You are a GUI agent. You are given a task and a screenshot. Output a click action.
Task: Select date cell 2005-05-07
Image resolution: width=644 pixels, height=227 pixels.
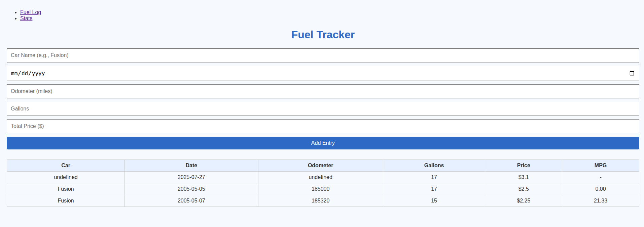pos(191,201)
